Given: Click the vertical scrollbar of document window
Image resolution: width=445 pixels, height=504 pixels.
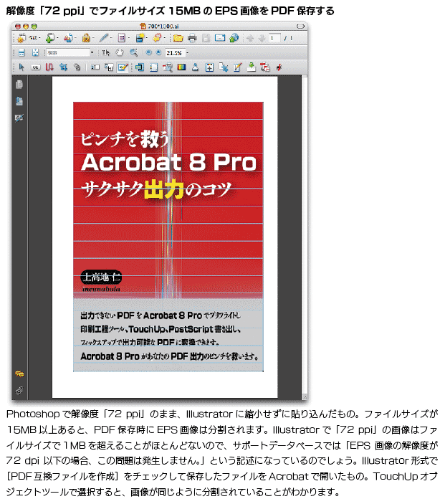Looking at the screenshot, I should coord(305,234).
